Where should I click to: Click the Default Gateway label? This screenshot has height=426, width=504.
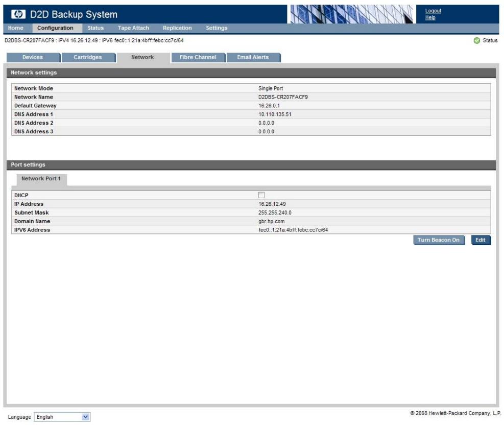pos(35,106)
